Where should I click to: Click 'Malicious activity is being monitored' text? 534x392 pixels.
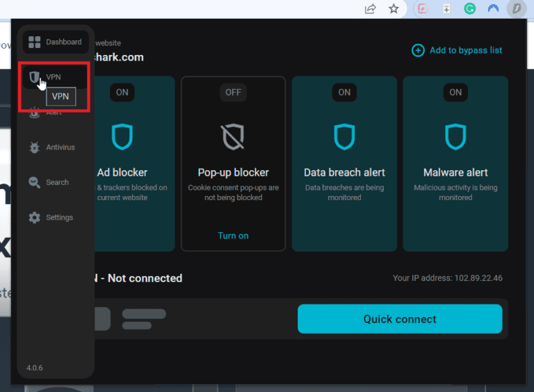pos(455,193)
